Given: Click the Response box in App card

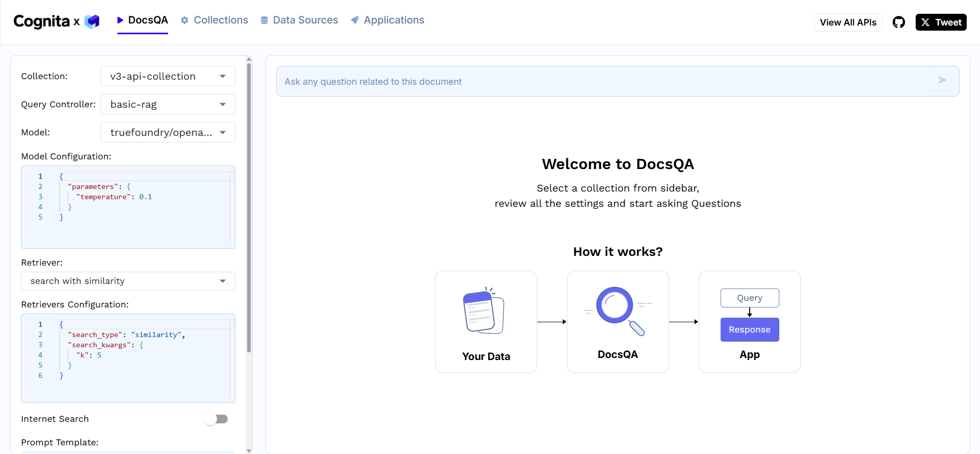Looking at the screenshot, I should pos(750,329).
